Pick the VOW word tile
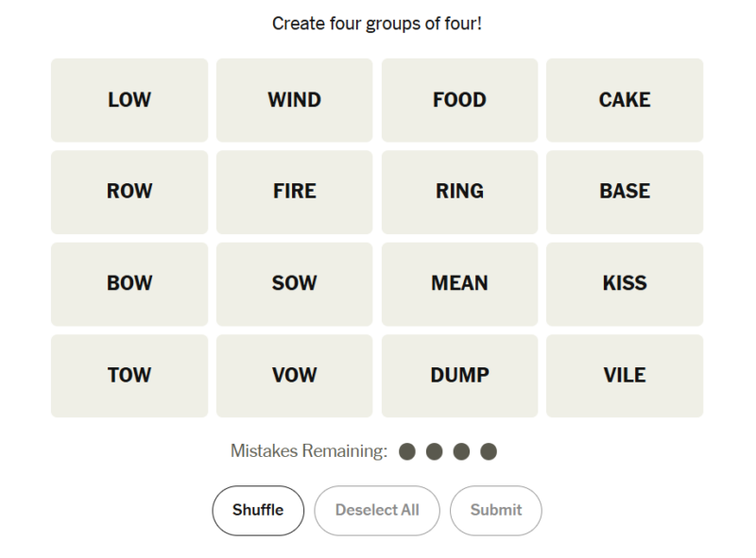The image size is (756, 558). [x=294, y=375]
